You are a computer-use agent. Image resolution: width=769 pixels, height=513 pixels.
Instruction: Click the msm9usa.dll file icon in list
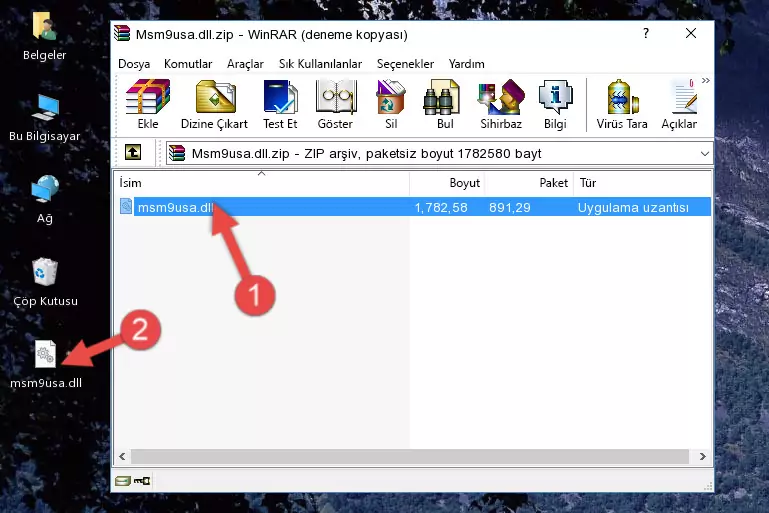pyautogui.click(x=126, y=206)
